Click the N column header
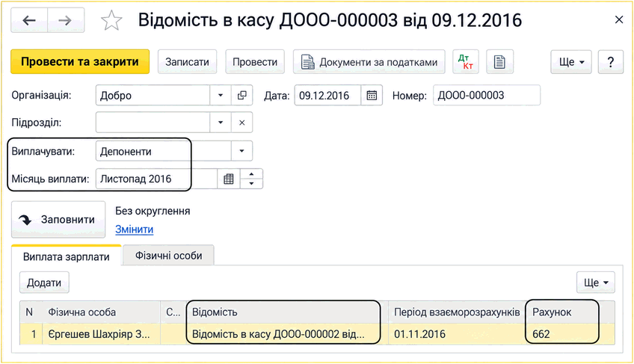 click(x=29, y=312)
